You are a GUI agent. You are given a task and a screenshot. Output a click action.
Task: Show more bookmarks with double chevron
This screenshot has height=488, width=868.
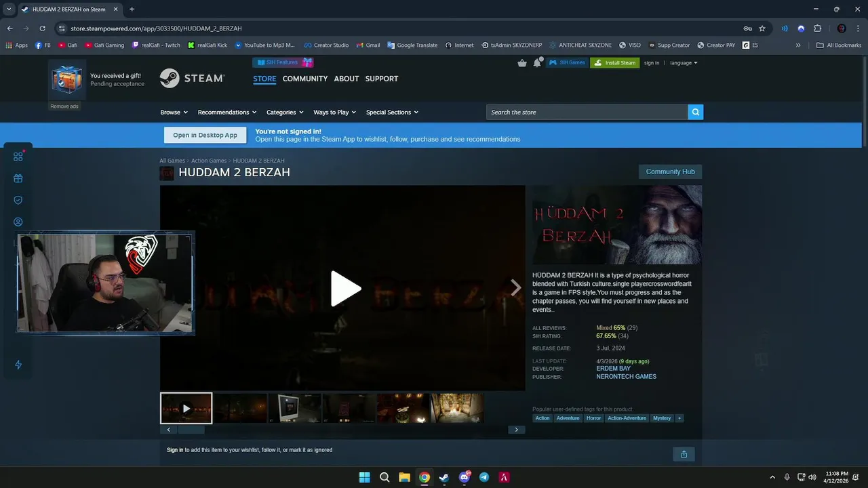coord(798,45)
